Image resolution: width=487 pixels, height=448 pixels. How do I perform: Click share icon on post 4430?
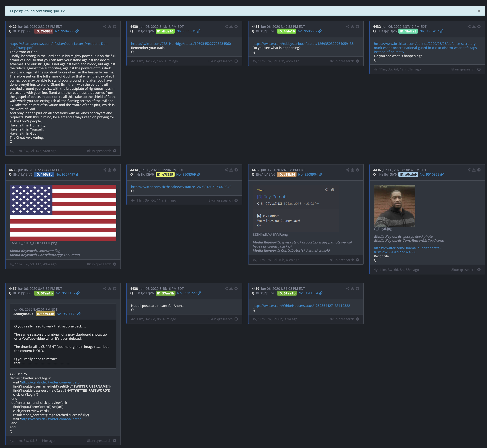point(226,27)
